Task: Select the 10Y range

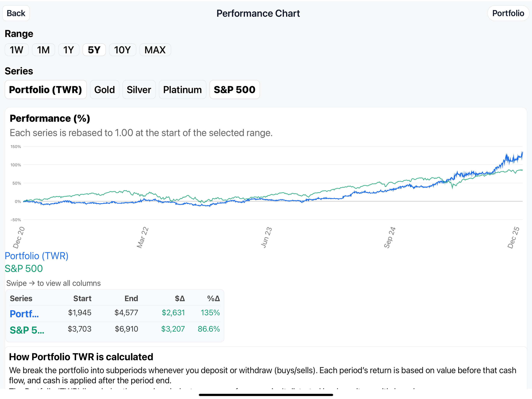Action: [x=122, y=50]
